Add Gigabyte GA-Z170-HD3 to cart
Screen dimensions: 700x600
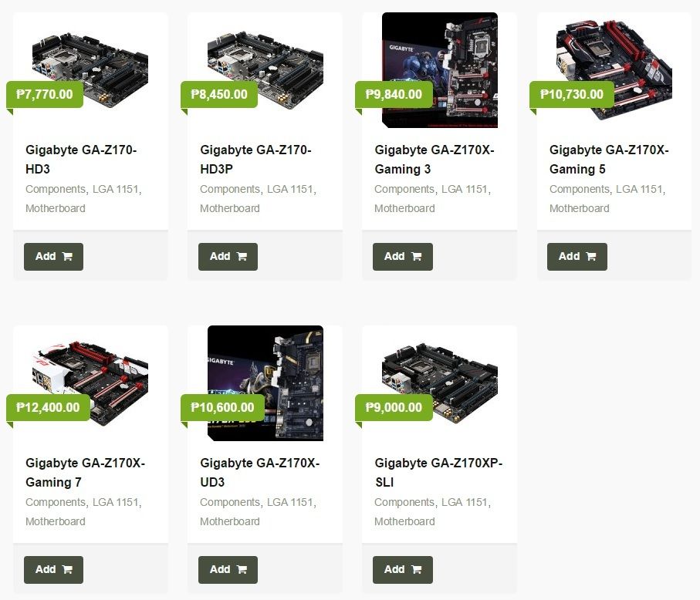(x=53, y=257)
